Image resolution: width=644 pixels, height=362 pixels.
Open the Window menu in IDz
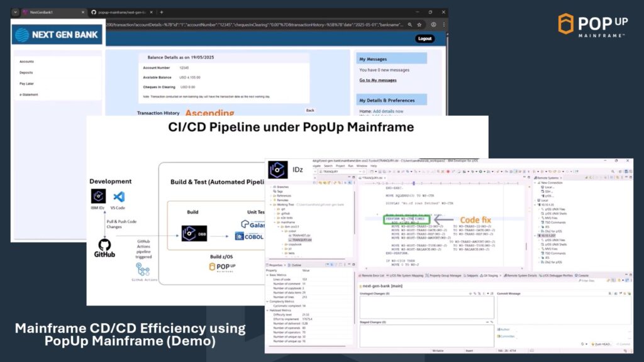point(362,166)
